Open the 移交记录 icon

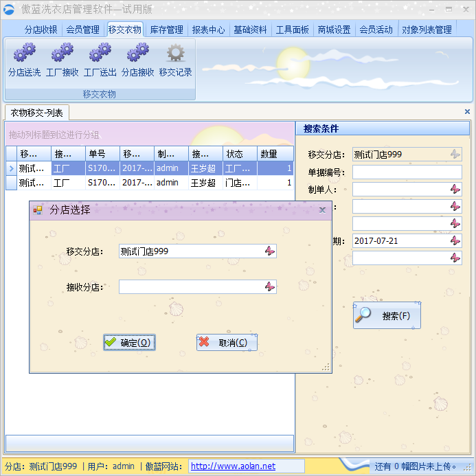point(176,53)
